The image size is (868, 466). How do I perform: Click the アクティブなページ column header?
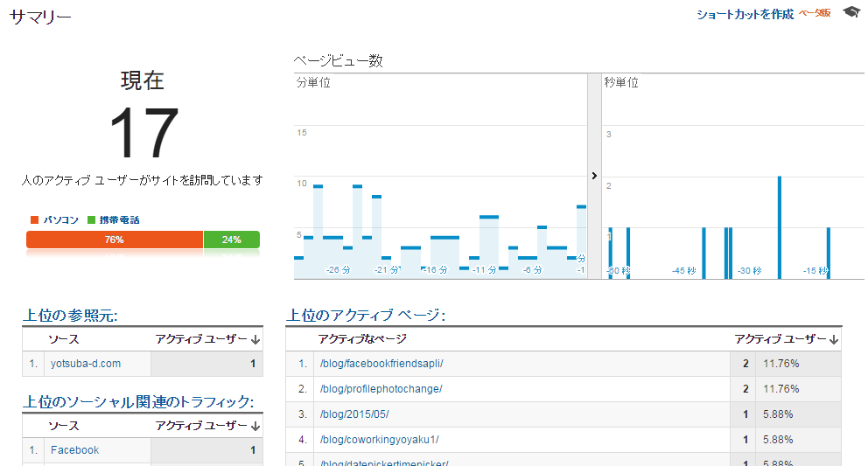coord(362,338)
